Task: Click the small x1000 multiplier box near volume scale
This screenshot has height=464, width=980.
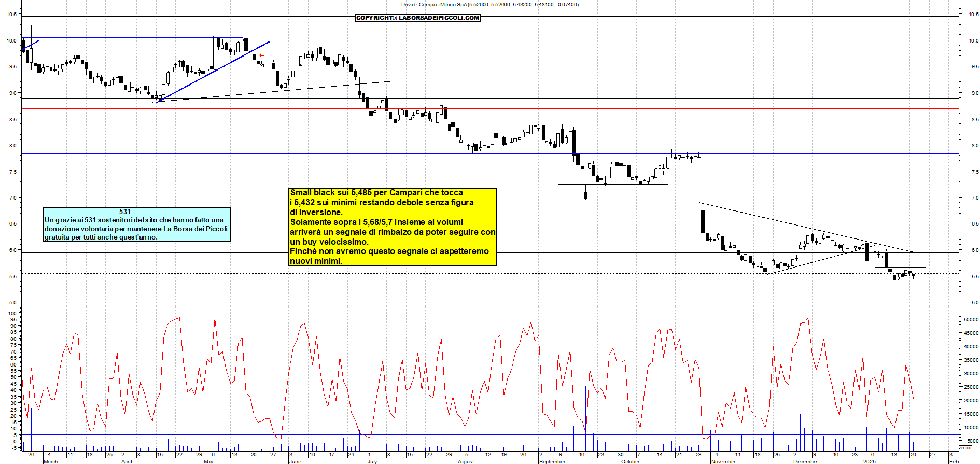Action: 966,447
